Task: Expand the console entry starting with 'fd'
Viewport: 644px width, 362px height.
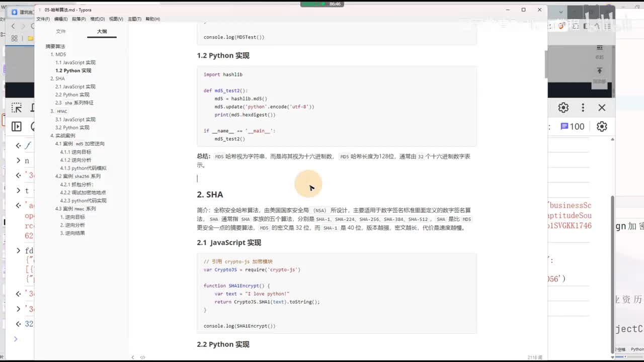Action: 19,250
